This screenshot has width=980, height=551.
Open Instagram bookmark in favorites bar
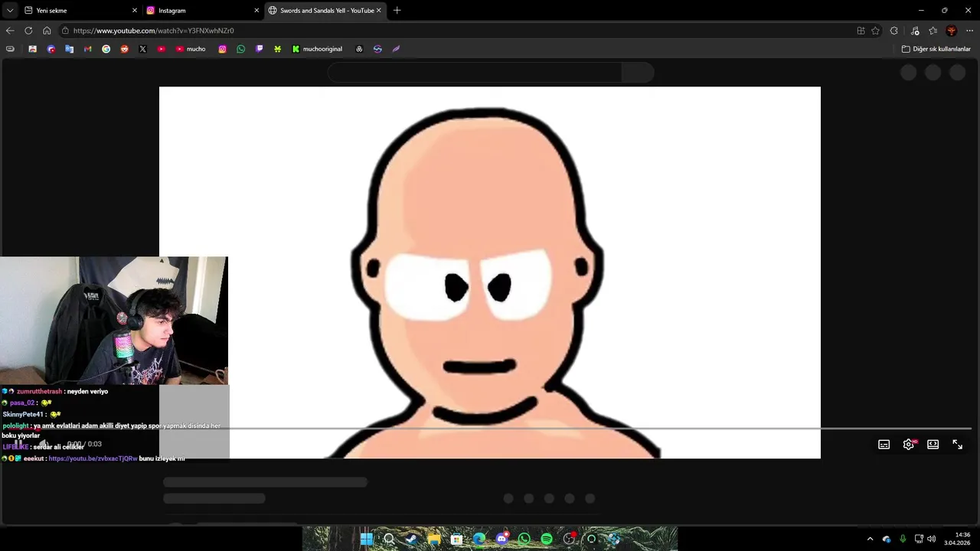222,49
